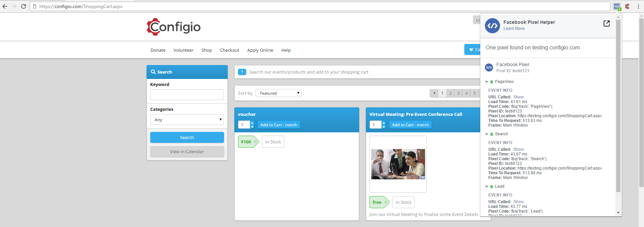Screen dimensions: 644x227
Task: Show URL Called for PageView event
Action: pos(519,97)
